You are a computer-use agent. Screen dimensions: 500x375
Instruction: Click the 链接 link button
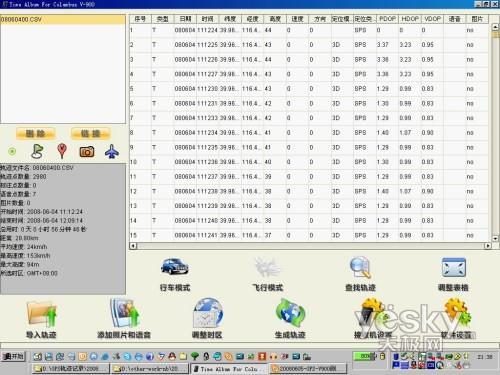[x=91, y=134]
